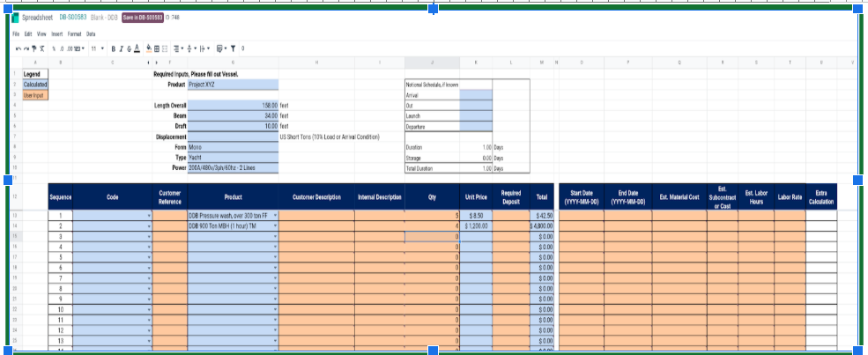Select the Power 200A/480v/3ph/60hz cell

(233, 168)
